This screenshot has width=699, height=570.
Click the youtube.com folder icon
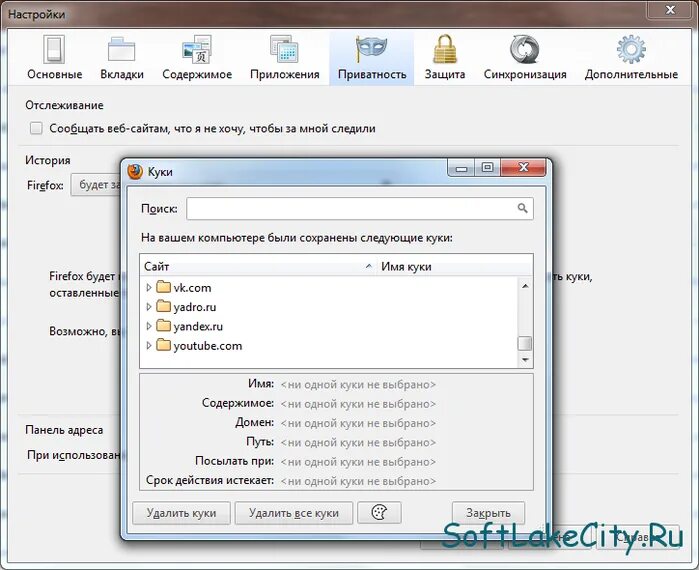[x=164, y=345]
